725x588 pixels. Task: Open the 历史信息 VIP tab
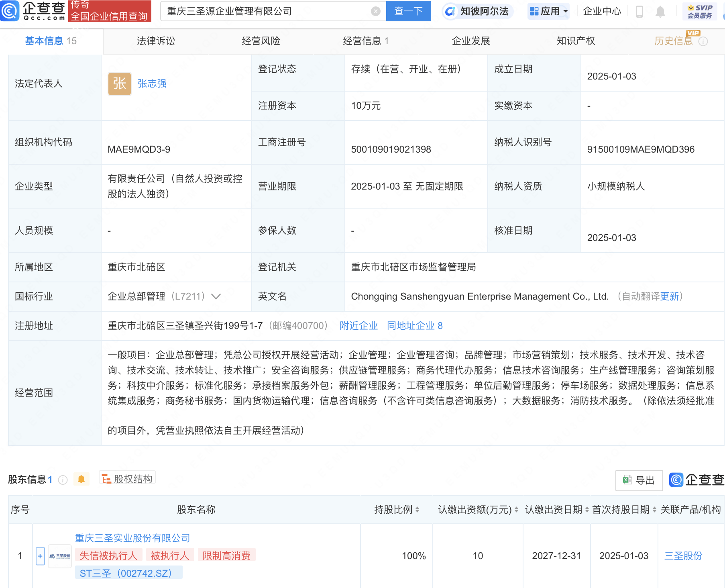pyautogui.click(x=674, y=41)
